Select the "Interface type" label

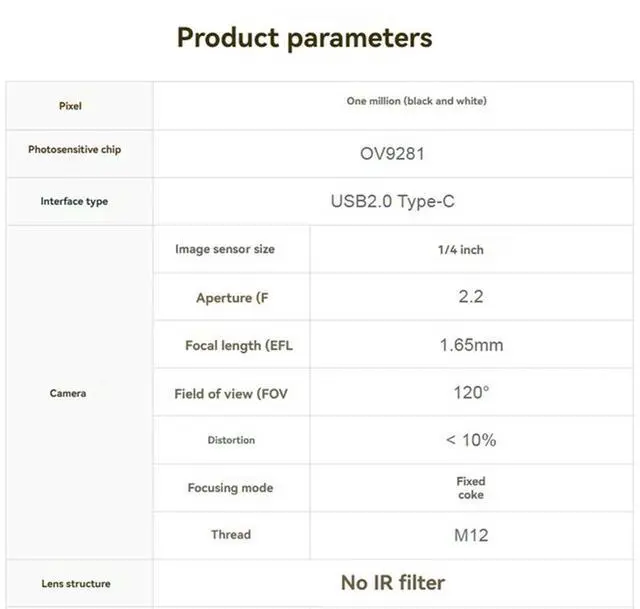(x=74, y=201)
